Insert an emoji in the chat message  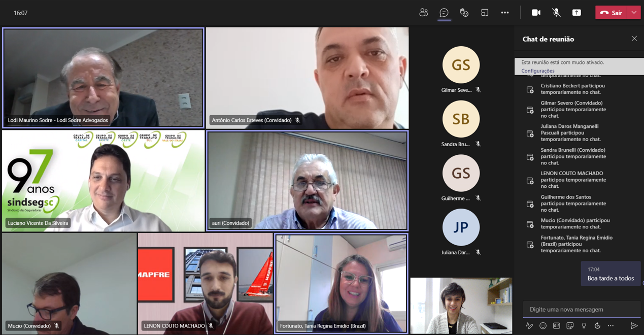pos(543,326)
